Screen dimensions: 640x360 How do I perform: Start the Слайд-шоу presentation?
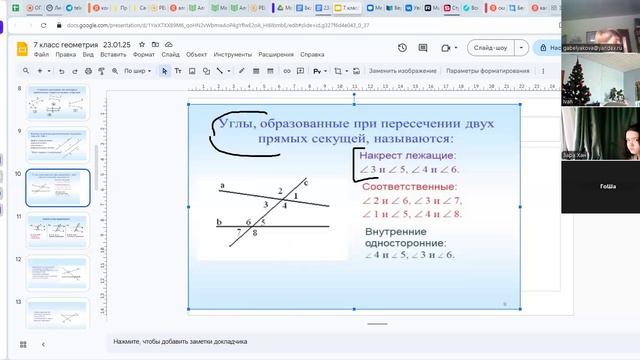click(491, 48)
